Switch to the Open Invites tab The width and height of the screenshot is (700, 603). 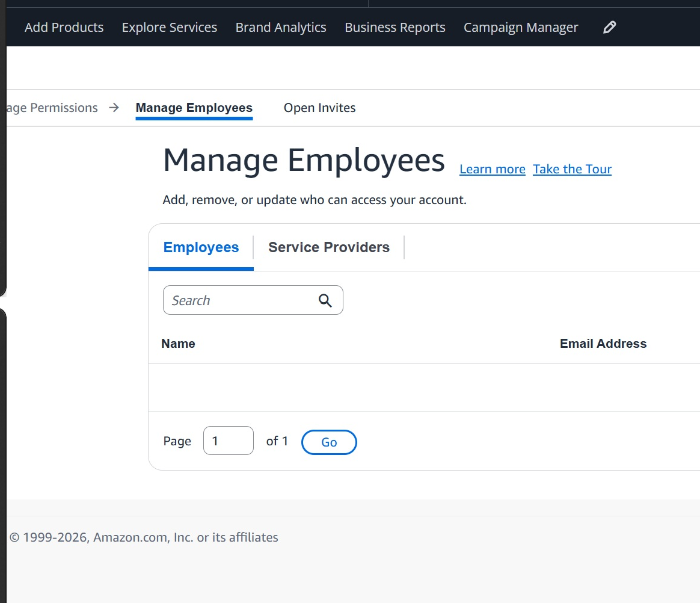click(x=320, y=108)
